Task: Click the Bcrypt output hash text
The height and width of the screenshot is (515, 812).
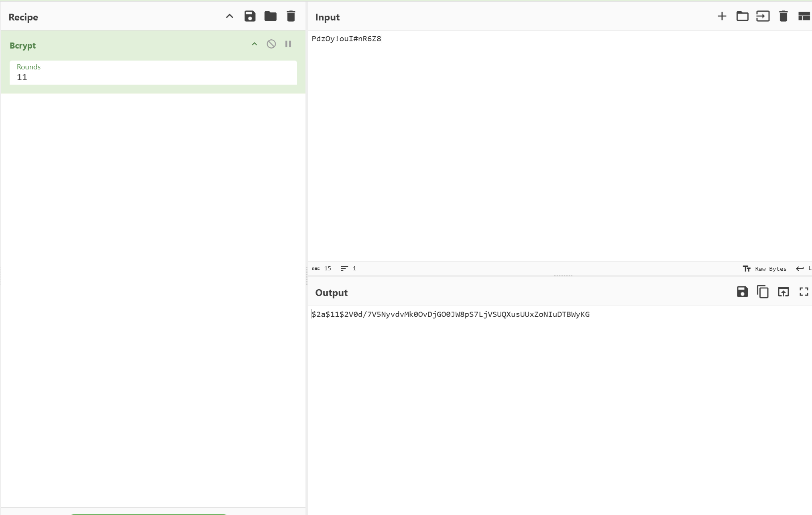Action: (x=450, y=314)
